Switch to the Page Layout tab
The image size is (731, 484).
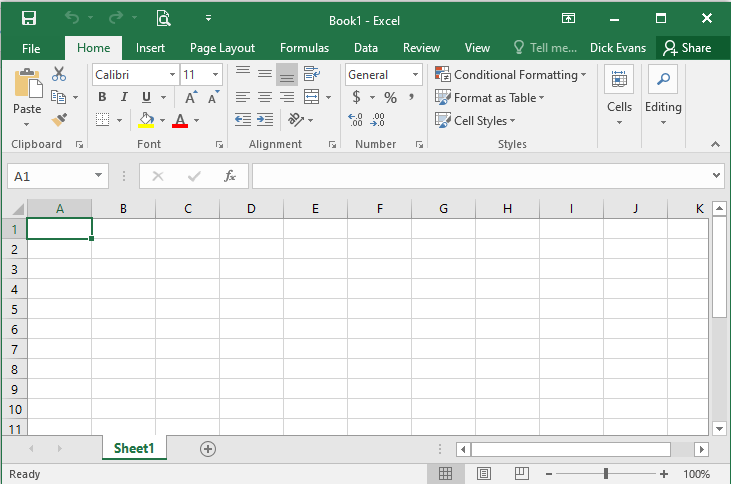pyautogui.click(x=222, y=48)
